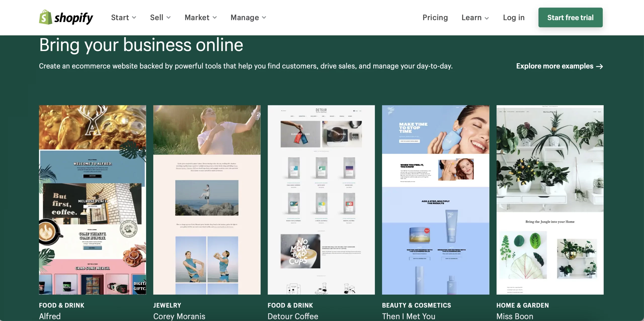Click FOOD & DRINK label above Alfred
The width and height of the screenshot is (644, 321).
(62, 305)
